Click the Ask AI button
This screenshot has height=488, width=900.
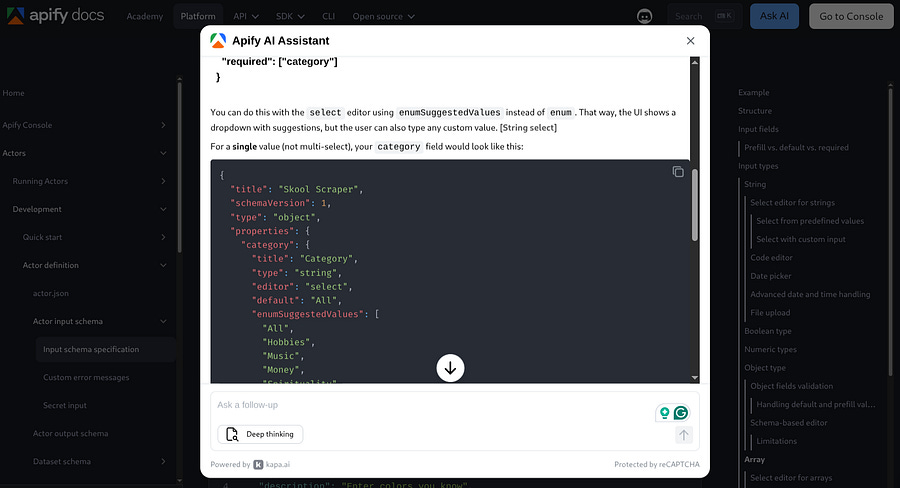774,16
